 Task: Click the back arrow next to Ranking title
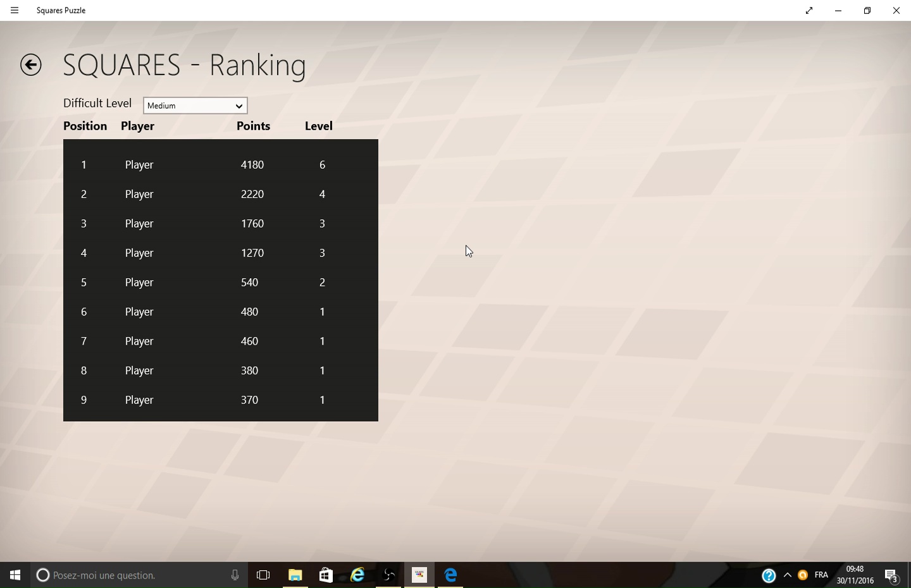[x=30, y=64]
